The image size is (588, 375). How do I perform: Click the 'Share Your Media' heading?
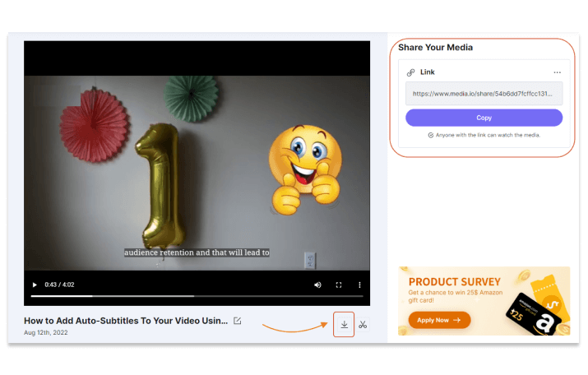coord(435,48)
